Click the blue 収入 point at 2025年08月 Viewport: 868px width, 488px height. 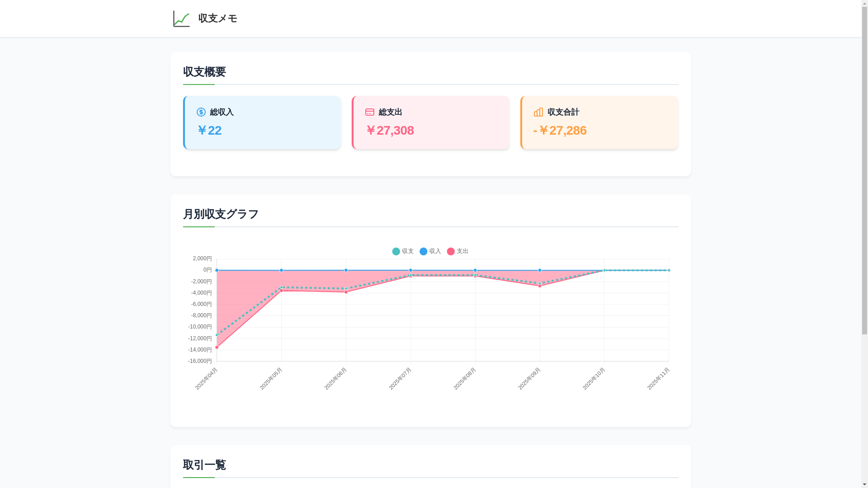click(475, 270)
